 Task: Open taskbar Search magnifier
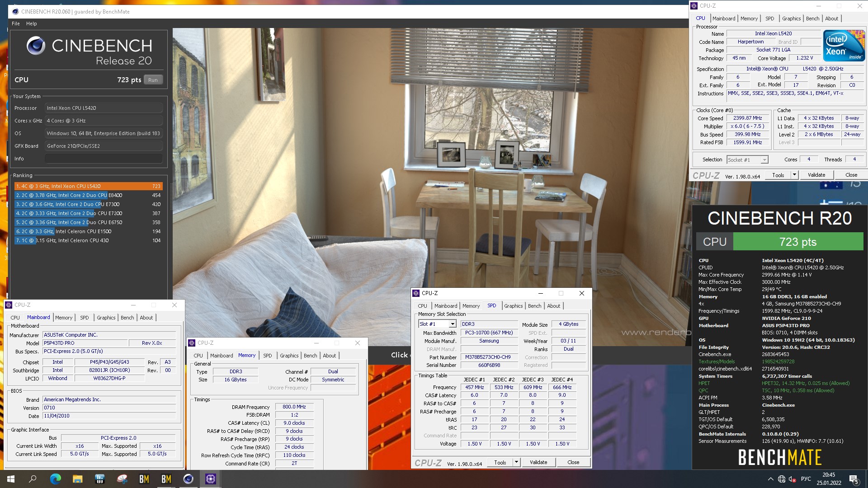[x=33, y=479]
